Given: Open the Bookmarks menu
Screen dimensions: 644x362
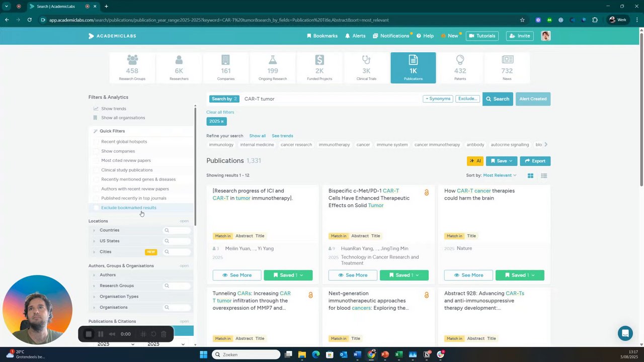Looking at the screenshot, I should [x=322, y=36].
